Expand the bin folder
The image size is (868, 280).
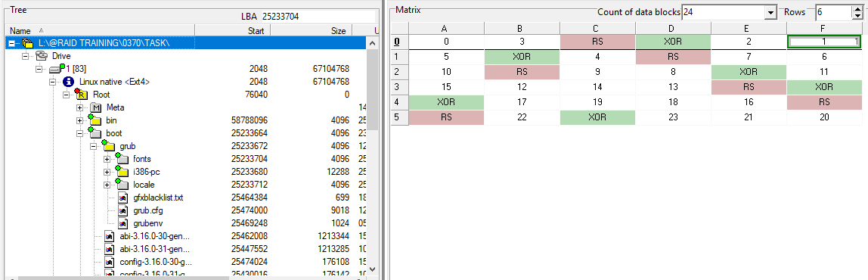[x=80, y=120]
